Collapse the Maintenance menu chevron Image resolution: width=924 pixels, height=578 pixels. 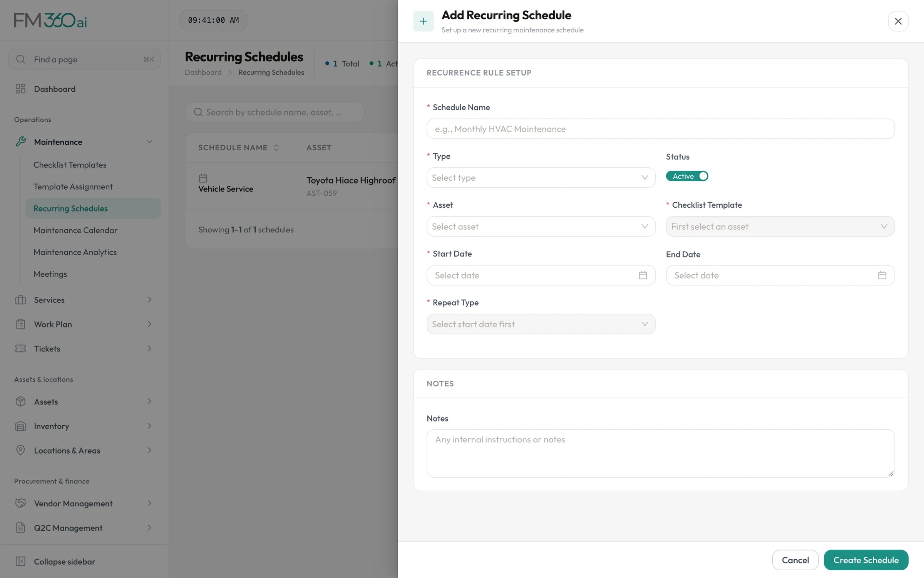tap(149, 142)
